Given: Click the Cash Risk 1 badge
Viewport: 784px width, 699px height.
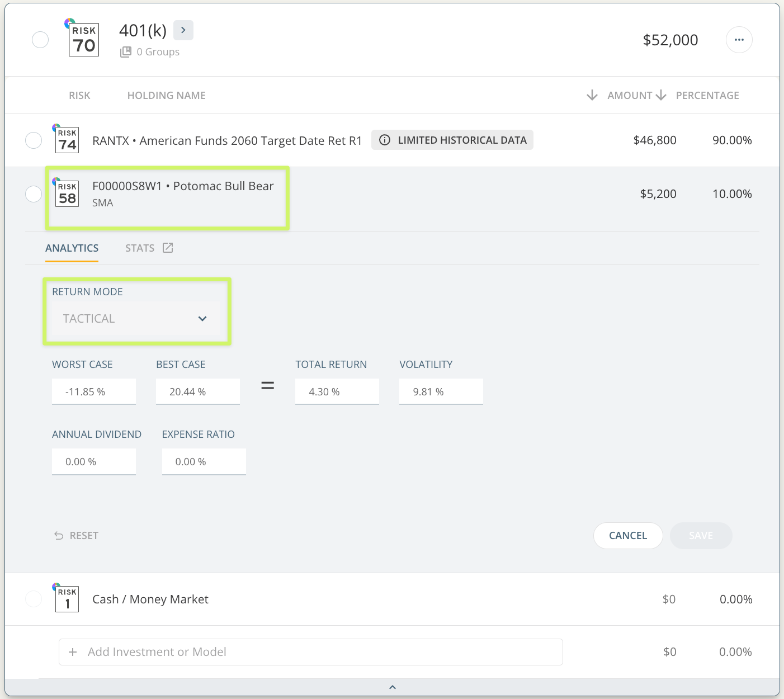Looking at the screenshot, I should point(67,599).
